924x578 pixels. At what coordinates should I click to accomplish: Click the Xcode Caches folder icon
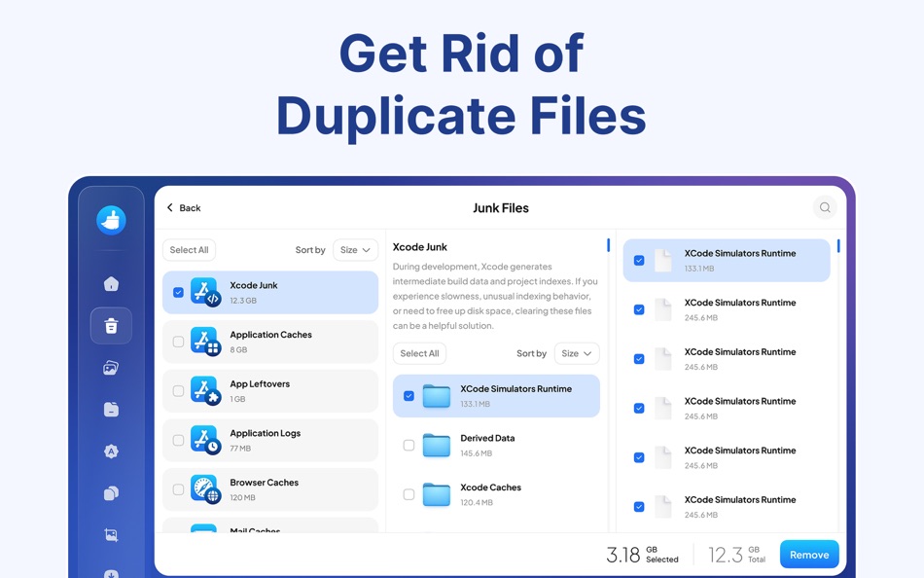tap(437, 494)
